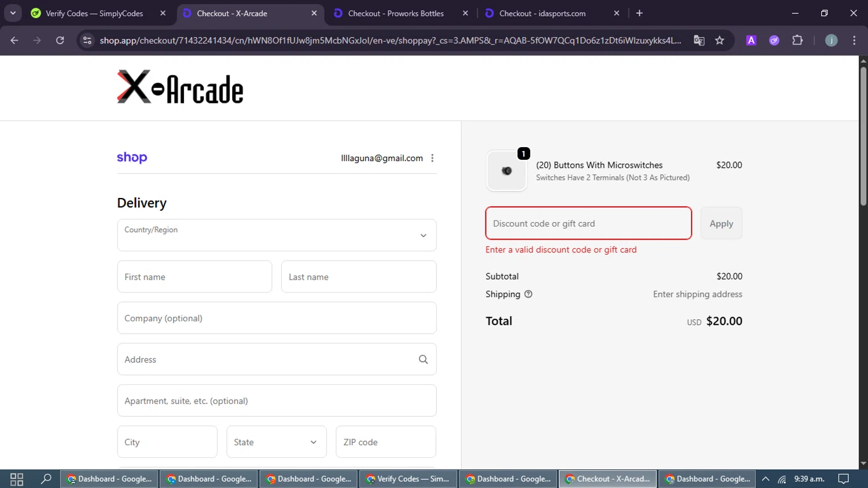Show shipping info help icon

coord(528,294)
